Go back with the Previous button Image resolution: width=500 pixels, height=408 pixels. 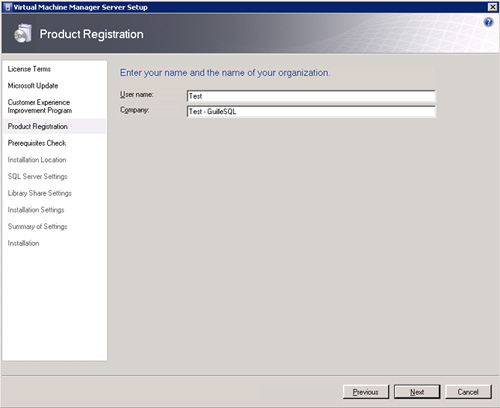point(366,392)
